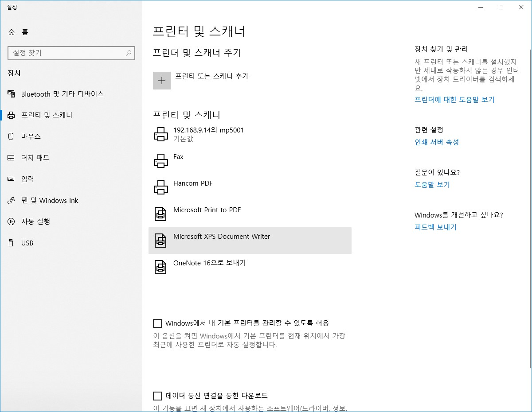The width and height of the screenshot is (532, 412).
Task: Select Microsoft XPS Document Writer entry
Action: pos(250,241)
